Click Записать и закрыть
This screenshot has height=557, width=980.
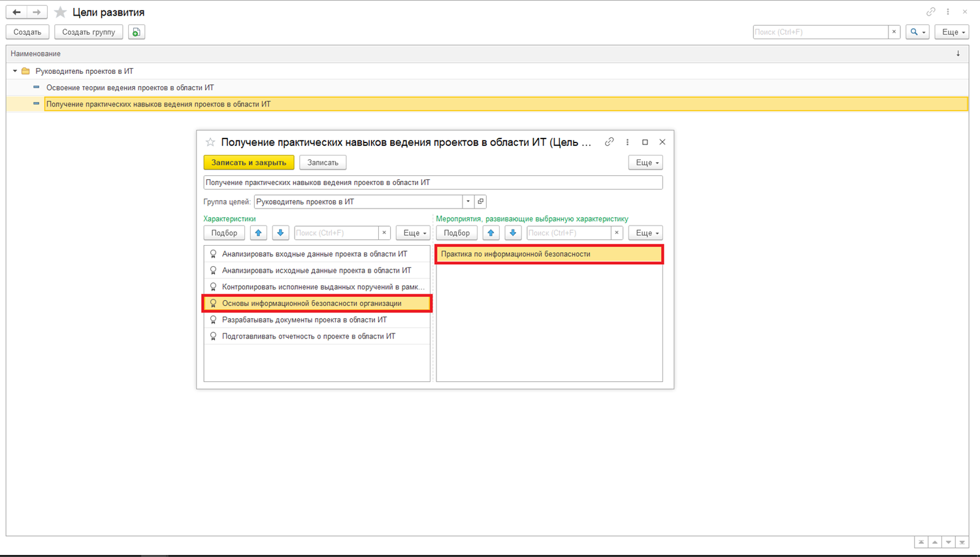249,162
